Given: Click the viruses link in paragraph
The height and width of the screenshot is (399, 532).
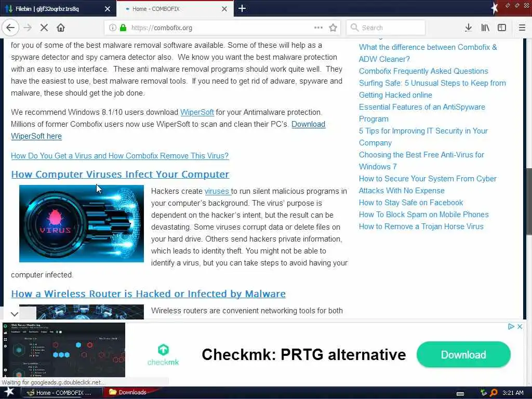Looking at the screenshot, I should point(217,191).
